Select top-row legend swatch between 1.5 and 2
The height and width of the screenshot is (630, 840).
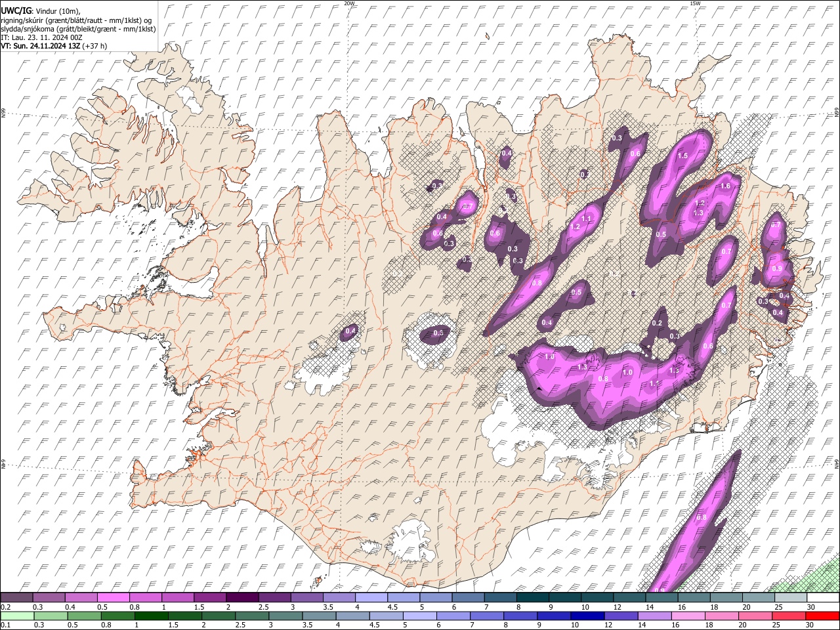[x=211, y=597]
